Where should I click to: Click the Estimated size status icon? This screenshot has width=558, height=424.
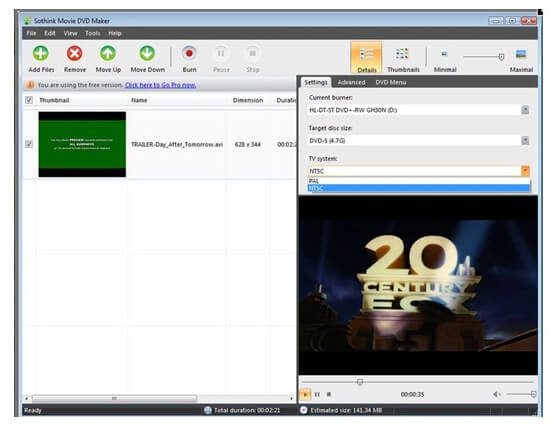304,410
